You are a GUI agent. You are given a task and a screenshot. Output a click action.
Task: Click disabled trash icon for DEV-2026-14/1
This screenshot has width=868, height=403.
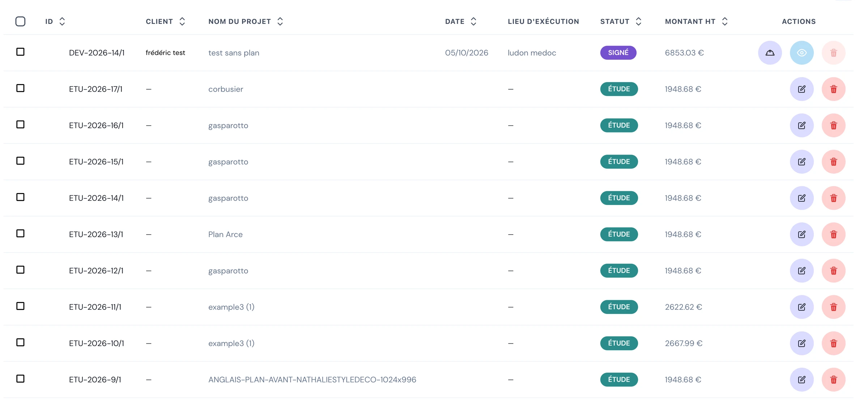click(833, 53)
